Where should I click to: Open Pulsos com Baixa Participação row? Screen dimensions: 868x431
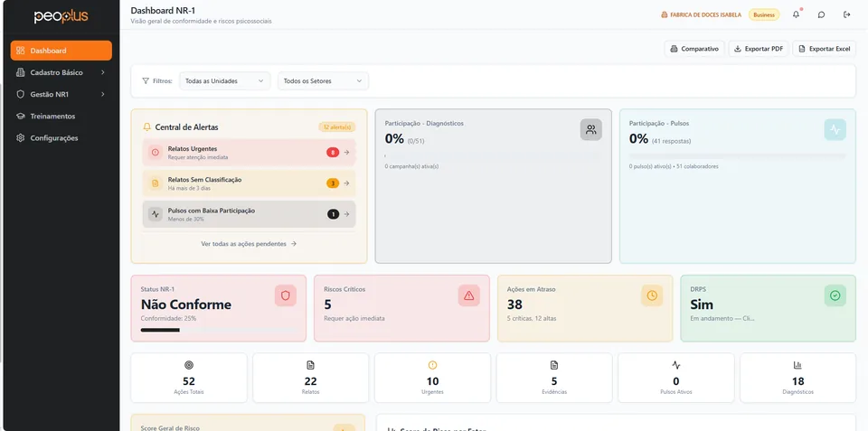(250, 214)
